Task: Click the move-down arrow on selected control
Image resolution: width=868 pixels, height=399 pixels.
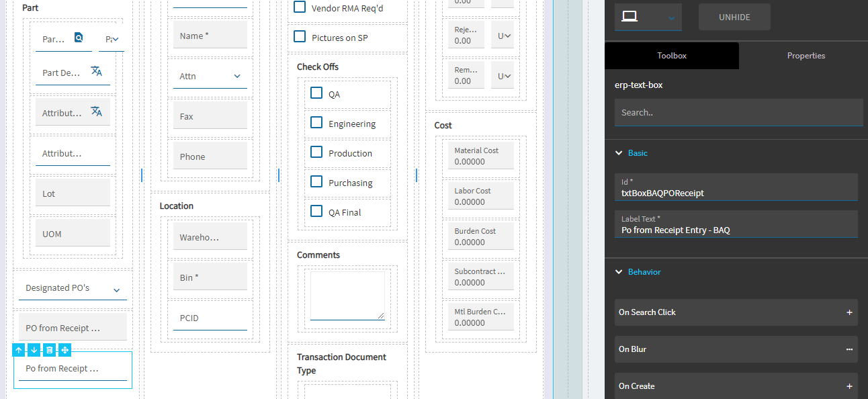Action: point(34,350)
